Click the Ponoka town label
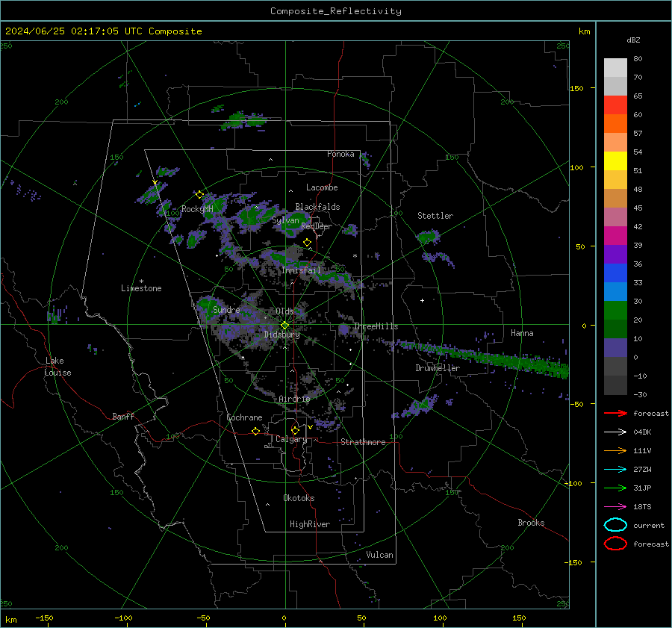The height and width of the screenshot is (628, 672). (x=340, y=154)
